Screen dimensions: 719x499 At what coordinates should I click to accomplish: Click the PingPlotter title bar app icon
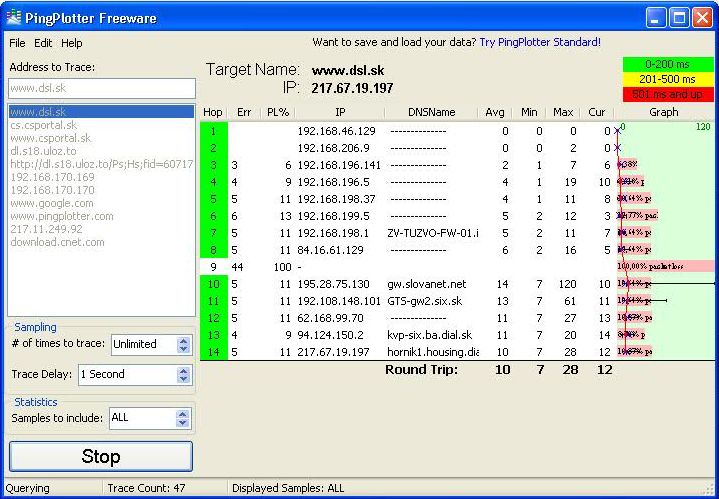(14, 17)
